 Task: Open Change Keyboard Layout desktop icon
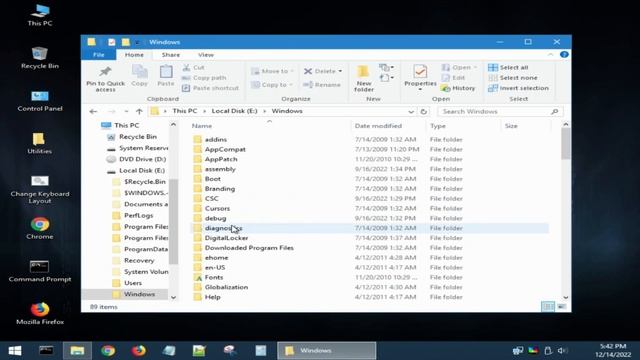pyautogui.click(x=40, y=189)
